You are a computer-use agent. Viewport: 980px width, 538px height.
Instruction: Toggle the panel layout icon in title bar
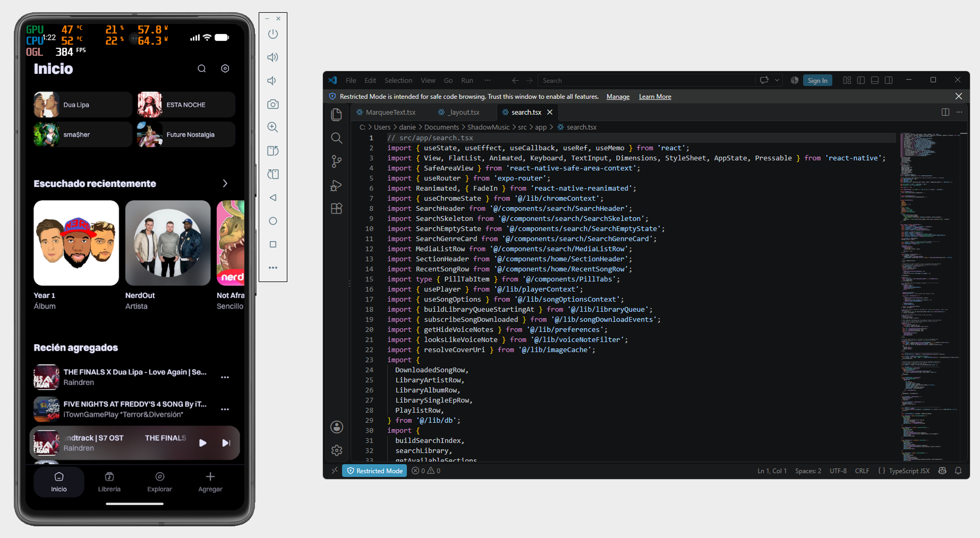click(x=875, y=80)
